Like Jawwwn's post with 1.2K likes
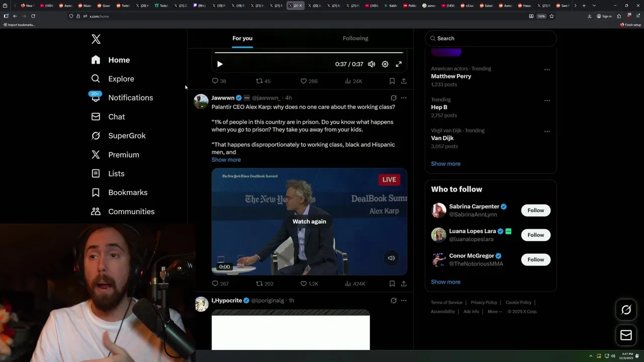This screenshot has height=362, width=644. point(309,284)
